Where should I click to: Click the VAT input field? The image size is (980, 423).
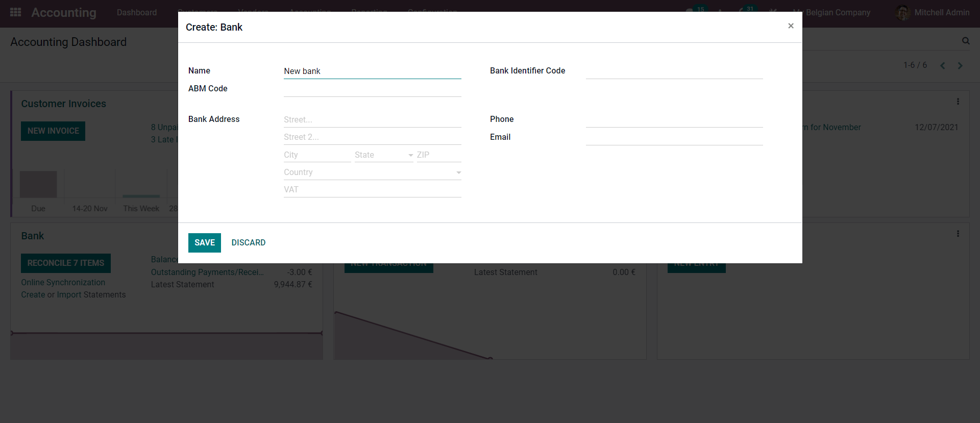372,190
